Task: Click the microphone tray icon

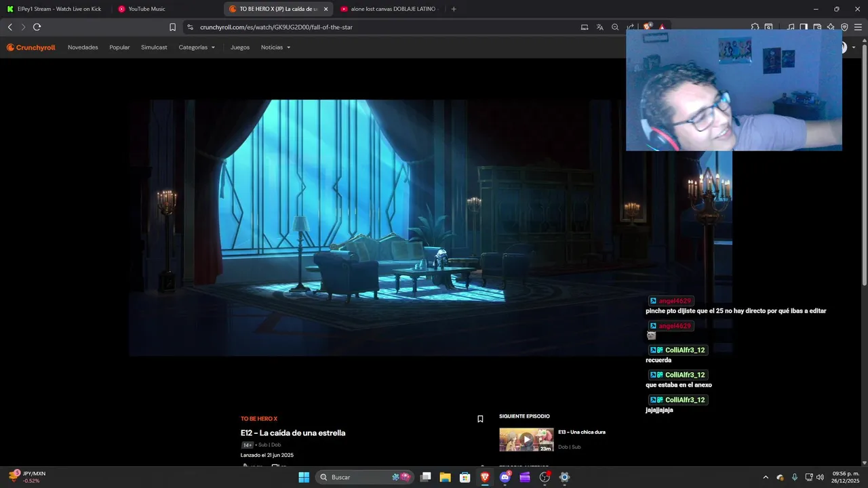Action: coord(794,477)
